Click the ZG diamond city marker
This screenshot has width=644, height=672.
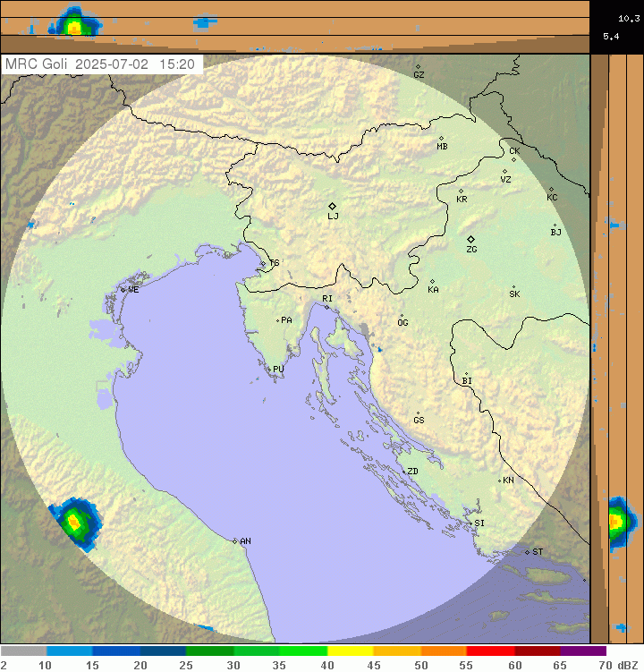470,239
